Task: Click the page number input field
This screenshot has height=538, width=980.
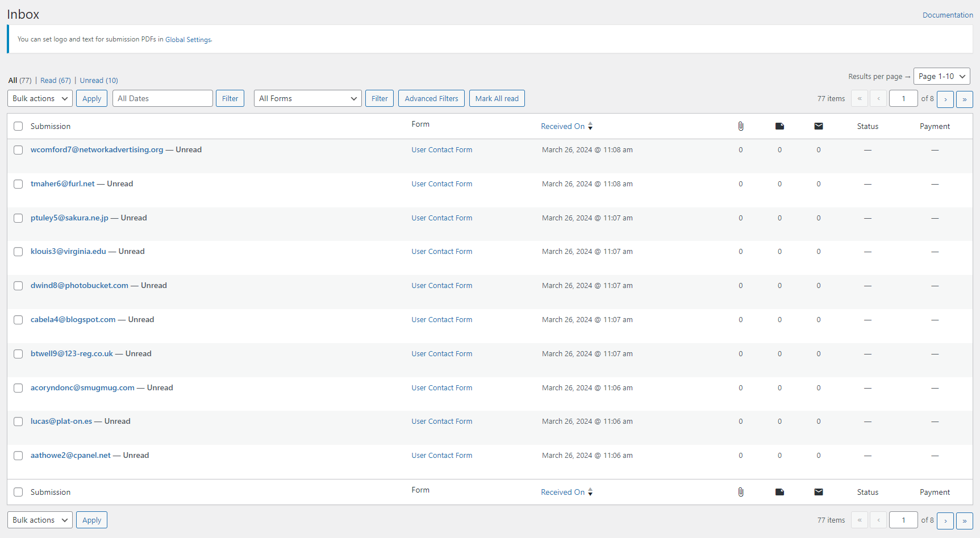Action: click(x=903, y=98)
